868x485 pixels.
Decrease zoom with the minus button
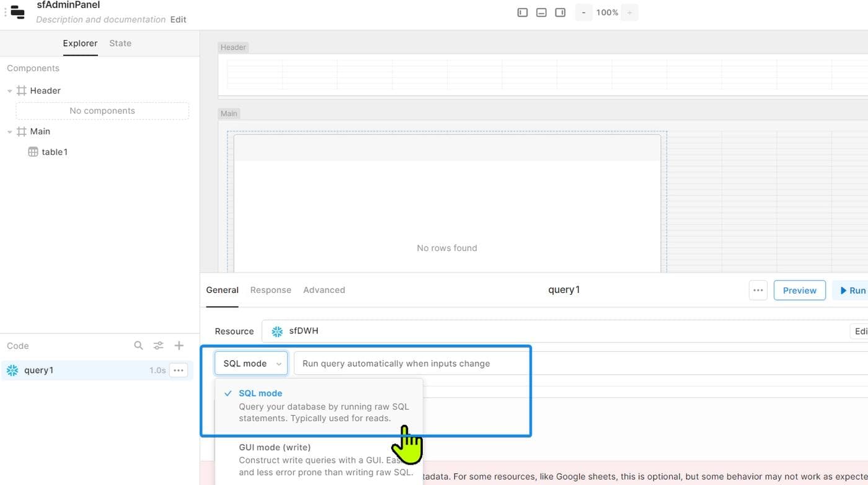pyautogui.click(x=583, y=12)
